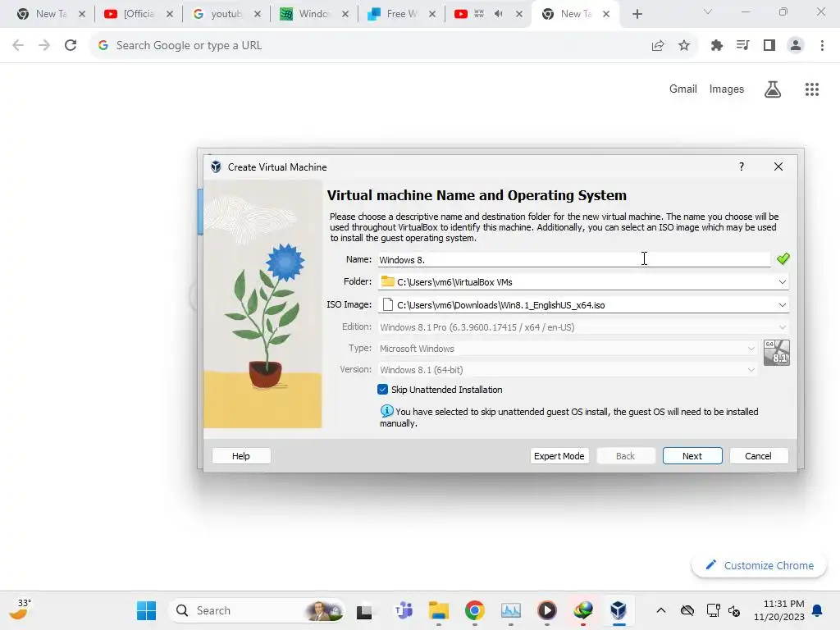Click the VirtualBox logo in the dialog title bar
This screenshot has height=630, width=840.
[x=216, y=167]
